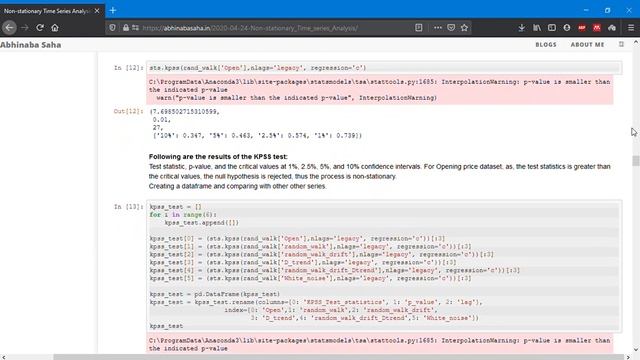Screen dimensions: 640x360
Task: Click the 'kpss_test = pd.DataFrame(kpss_test)' line
Action: 215,294
